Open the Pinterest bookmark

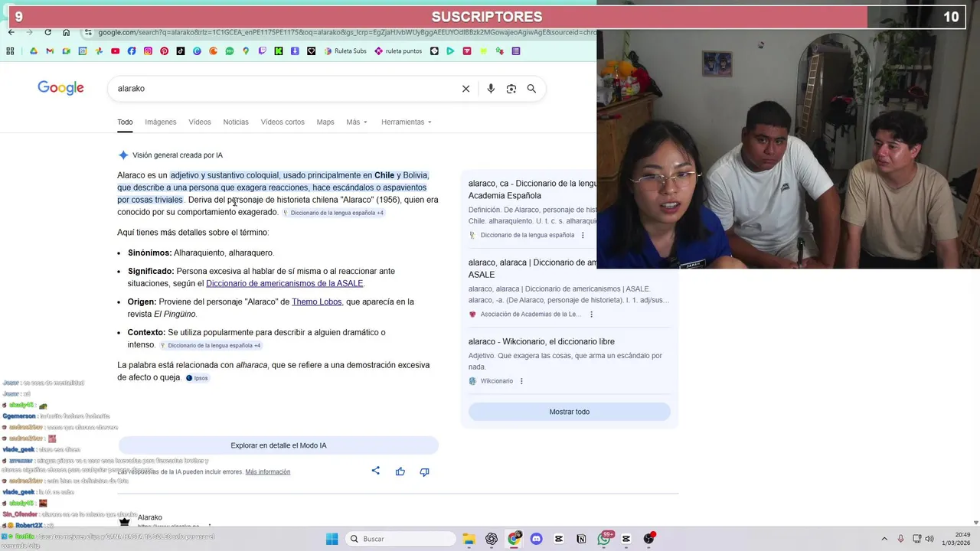point(165,51)
